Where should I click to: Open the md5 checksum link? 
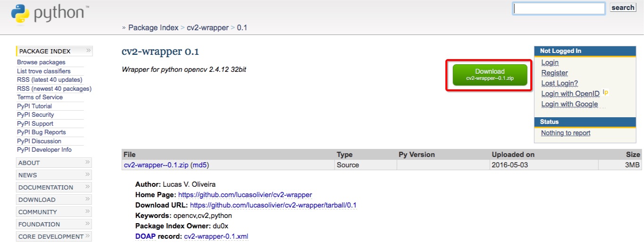point(200,165)
